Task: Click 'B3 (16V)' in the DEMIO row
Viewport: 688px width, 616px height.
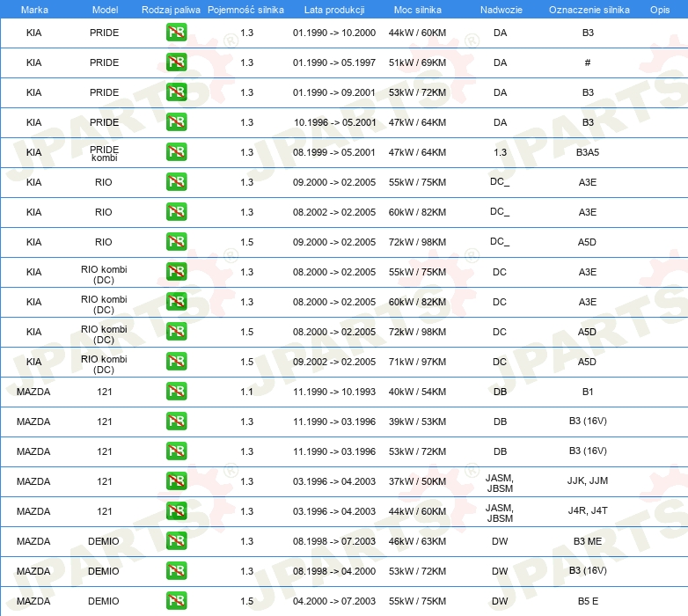Action: [x=588, y=570]
